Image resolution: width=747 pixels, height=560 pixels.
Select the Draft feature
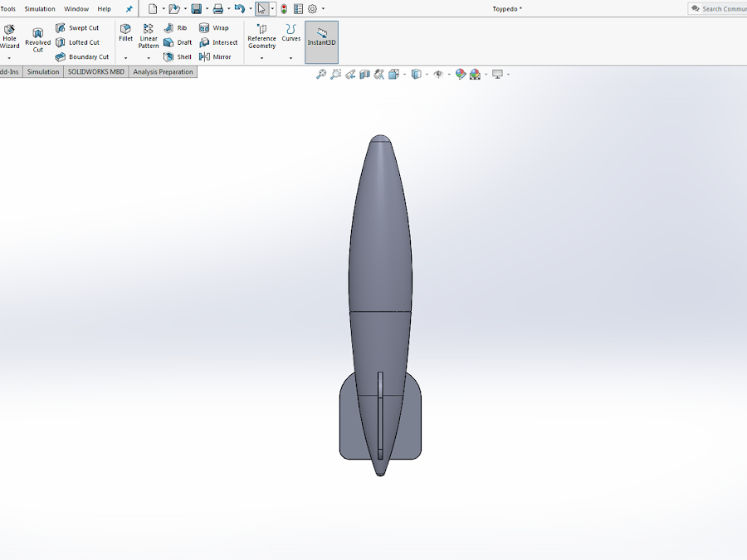tap(178, 42)
